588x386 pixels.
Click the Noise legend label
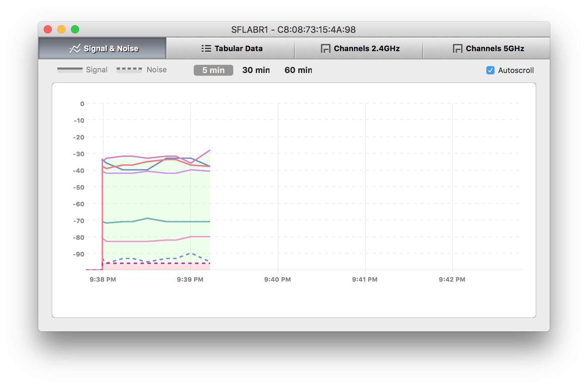[x=157, y=70]
